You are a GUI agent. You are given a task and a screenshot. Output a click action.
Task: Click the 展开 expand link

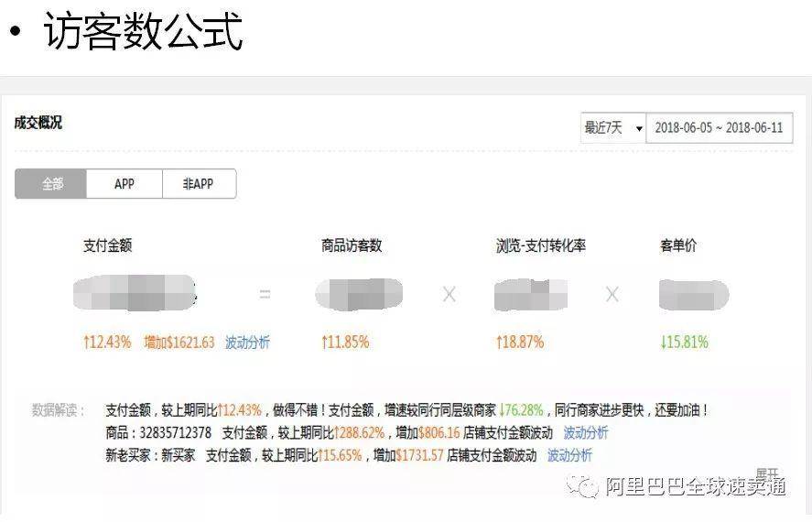click(767, 473)
